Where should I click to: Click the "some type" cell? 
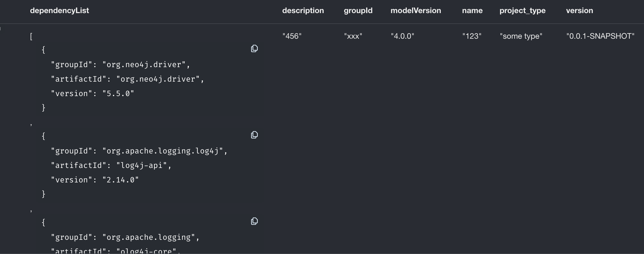521,36
